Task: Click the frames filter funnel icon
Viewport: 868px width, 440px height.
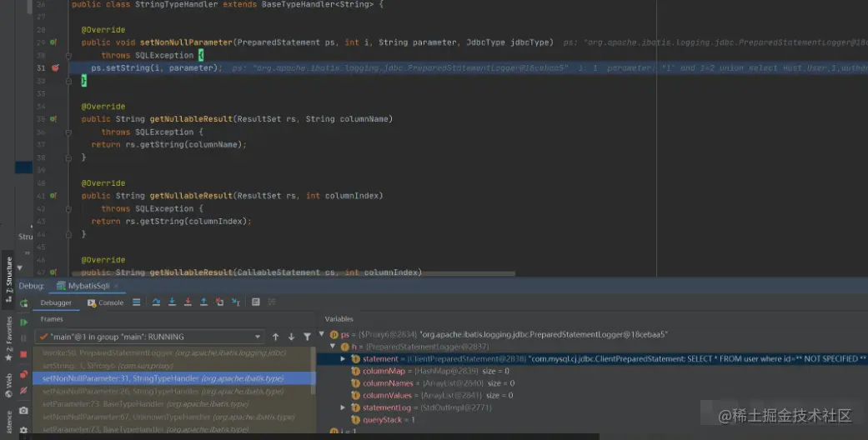Action: [x=307, y=337]
